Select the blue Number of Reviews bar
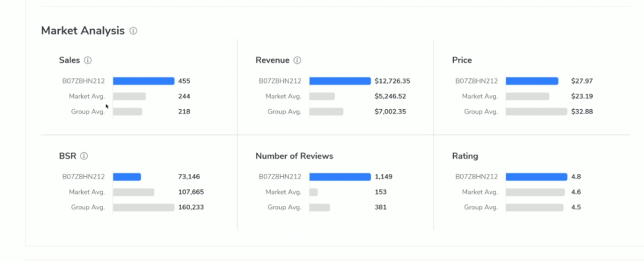Image resolution: width=644 pixels, height=261 pixels. click(x=340, y=177)
